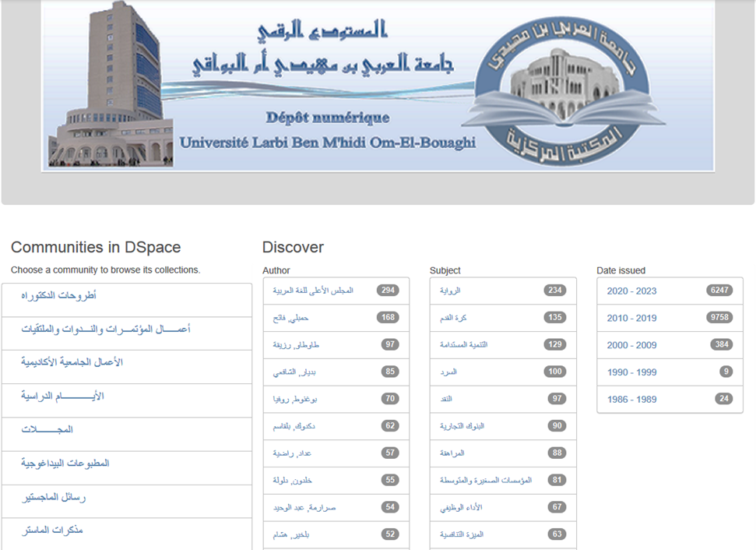Image resolution: width=756 pixels, height=550 pixels.
Task: Click the 'Author' facet label
Action: click(276, 270)
